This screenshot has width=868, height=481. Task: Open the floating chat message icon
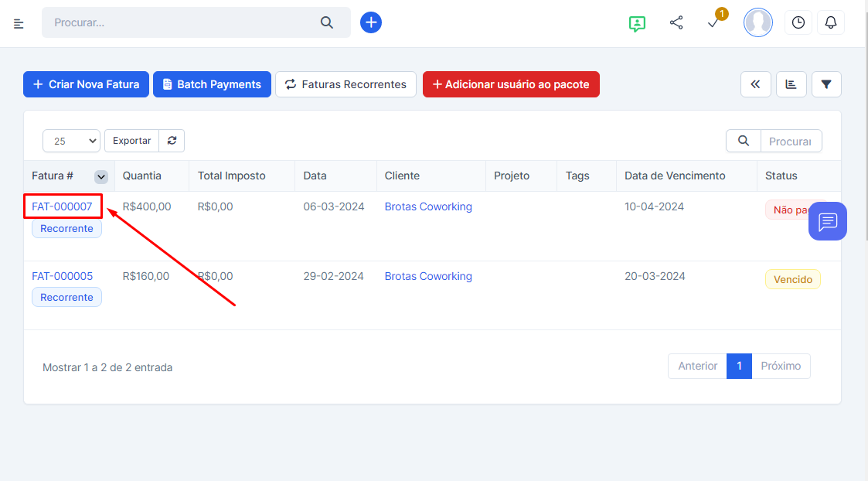pyautogui.click(x=828, y=222)
